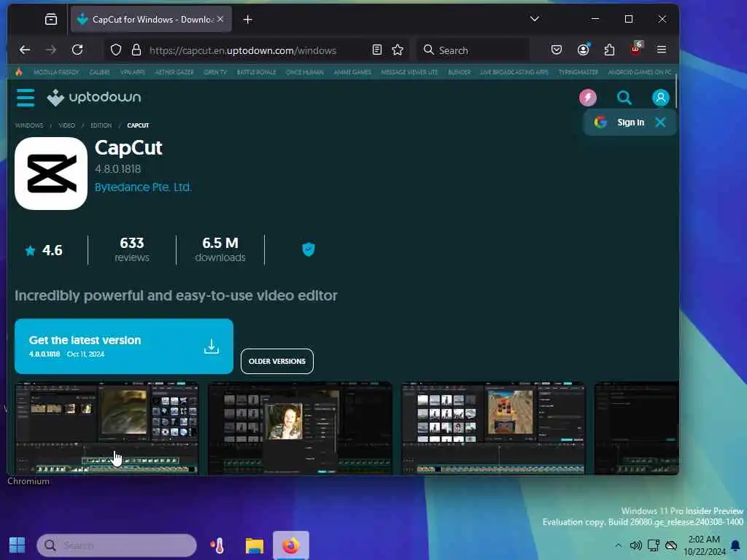Open the Mozilla Firefox shortcut link
Screen dimensions: 747x560
pos(56,72)
